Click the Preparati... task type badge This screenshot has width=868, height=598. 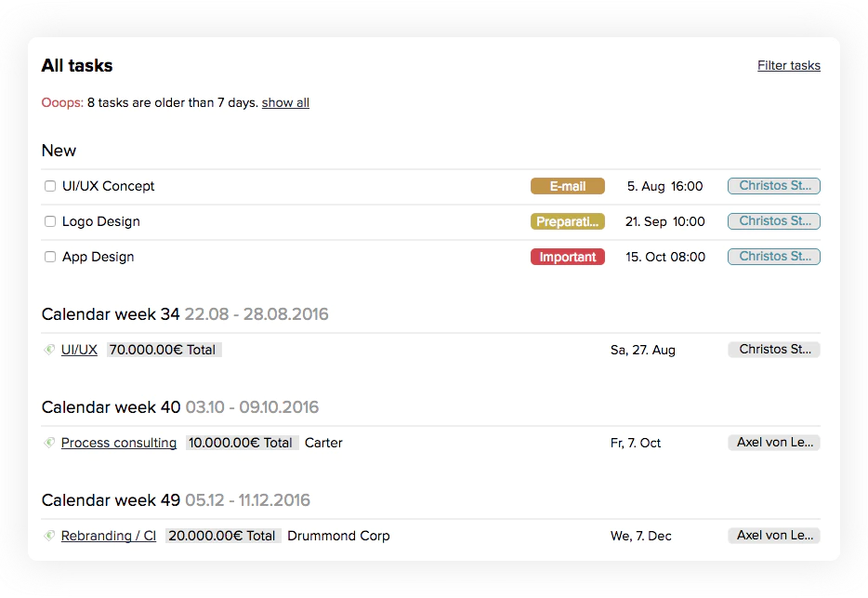(568, 221)
